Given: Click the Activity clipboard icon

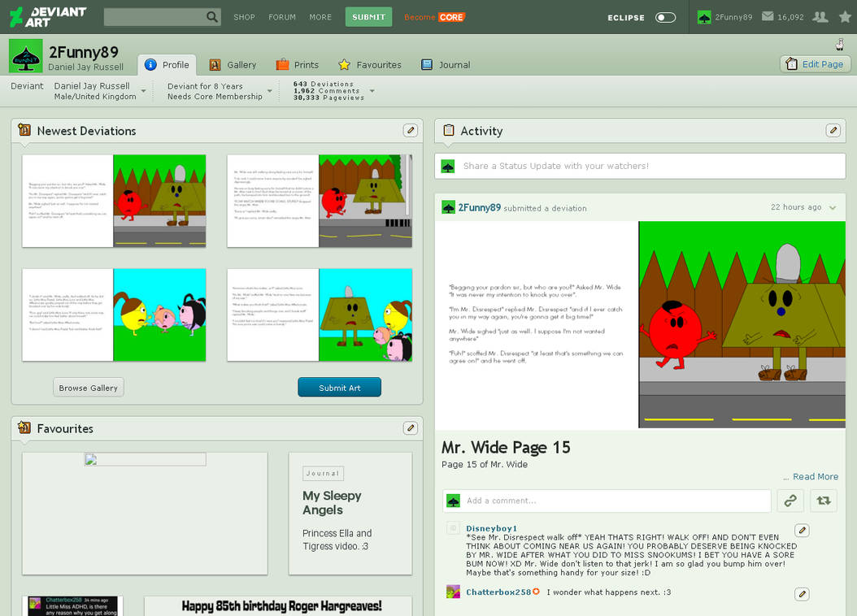Looking at the screenshot, I should (449, 130).
